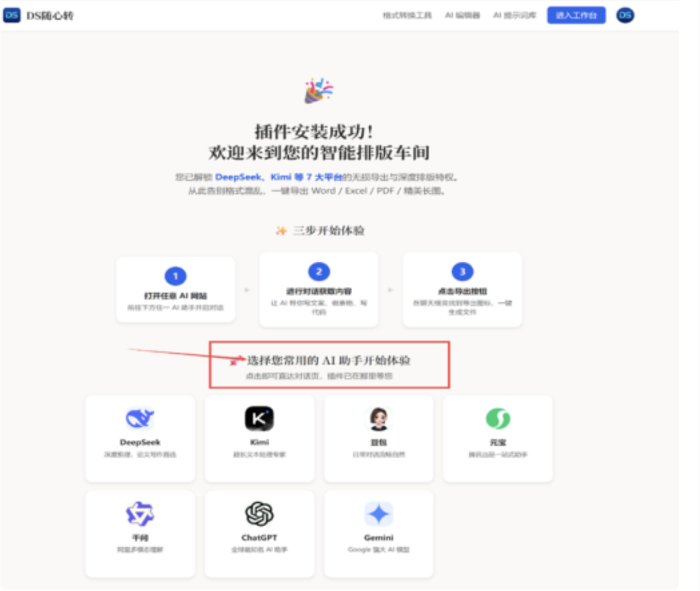Click the blue step 1 circle badge
The image size is (700, 591).
click(x=175, y=276)
